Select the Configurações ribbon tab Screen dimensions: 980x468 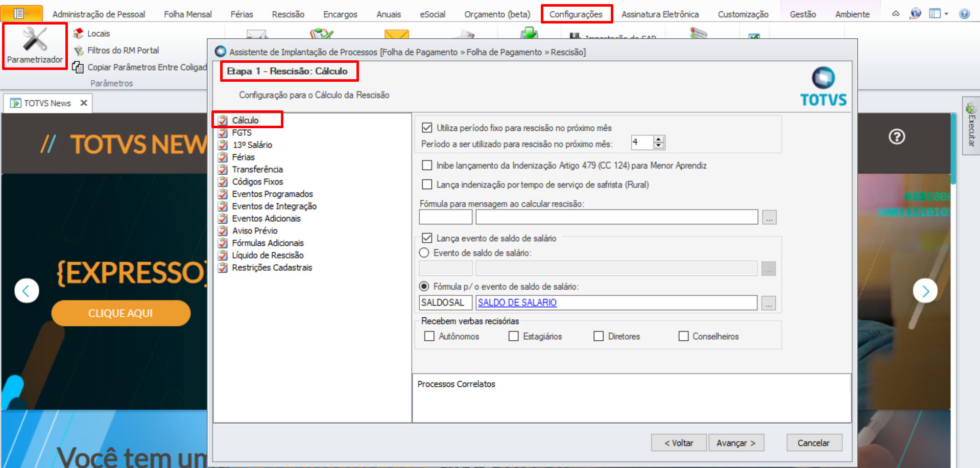576,14
